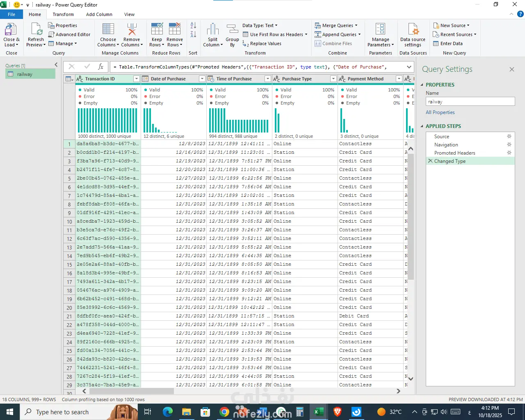Switch to the Add Column tab
Viewport: 525px width, 420px height.
coord(99,14)
